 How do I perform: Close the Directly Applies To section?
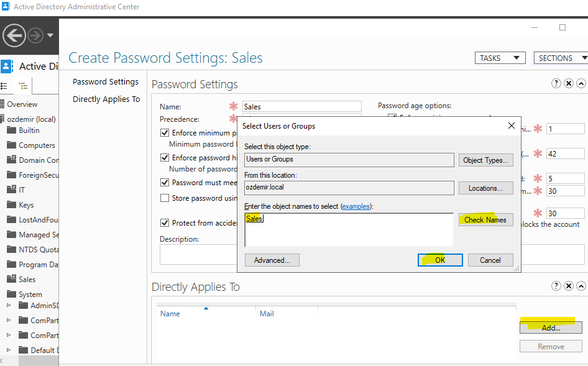[569, 286]
